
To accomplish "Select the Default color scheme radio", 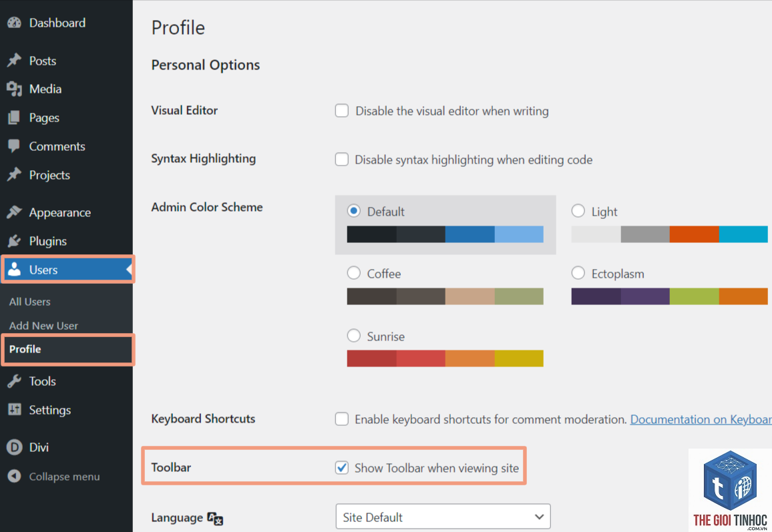I will [x=353, y=211].
